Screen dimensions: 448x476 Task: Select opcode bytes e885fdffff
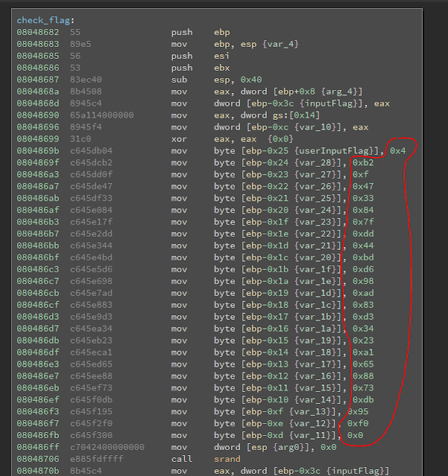(97, 459)
